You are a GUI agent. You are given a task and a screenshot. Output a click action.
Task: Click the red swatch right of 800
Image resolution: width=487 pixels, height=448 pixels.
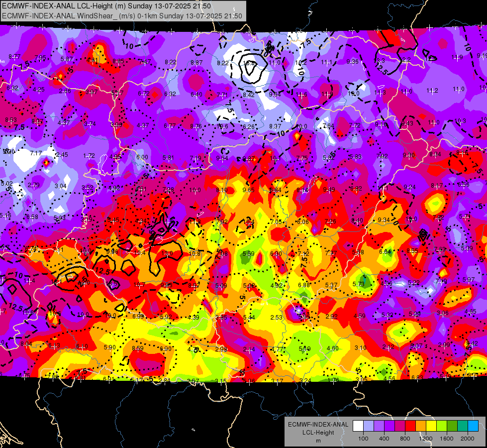[x=410, y=426]
